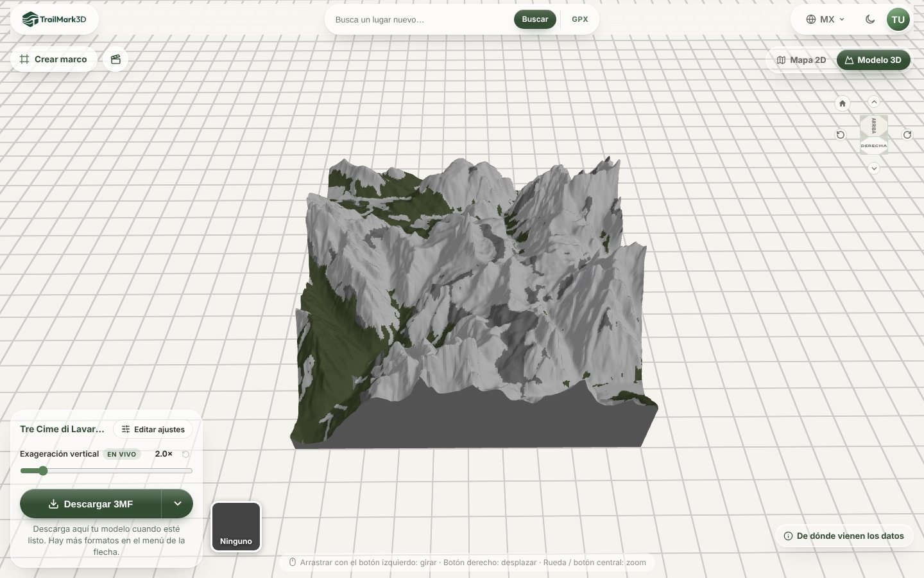
Task: Open Editar ajustes settings
Action: [153, 430]
